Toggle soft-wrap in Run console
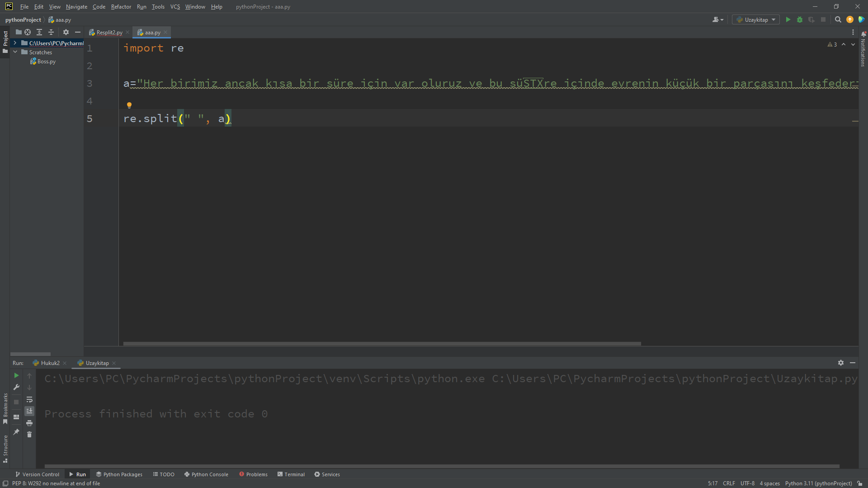This screenshot has height=488, width=868. coord(29,399)
